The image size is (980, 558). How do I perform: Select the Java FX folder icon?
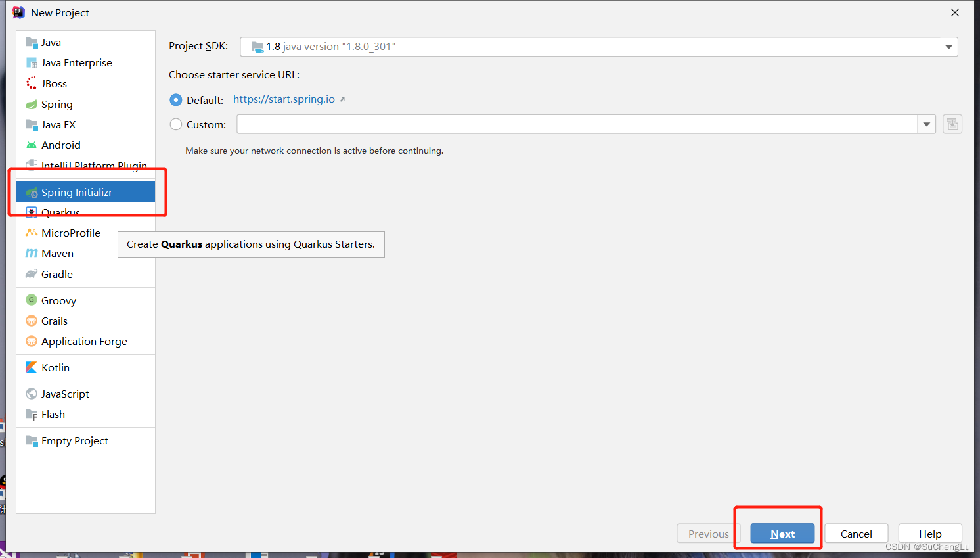pos(32,124)
